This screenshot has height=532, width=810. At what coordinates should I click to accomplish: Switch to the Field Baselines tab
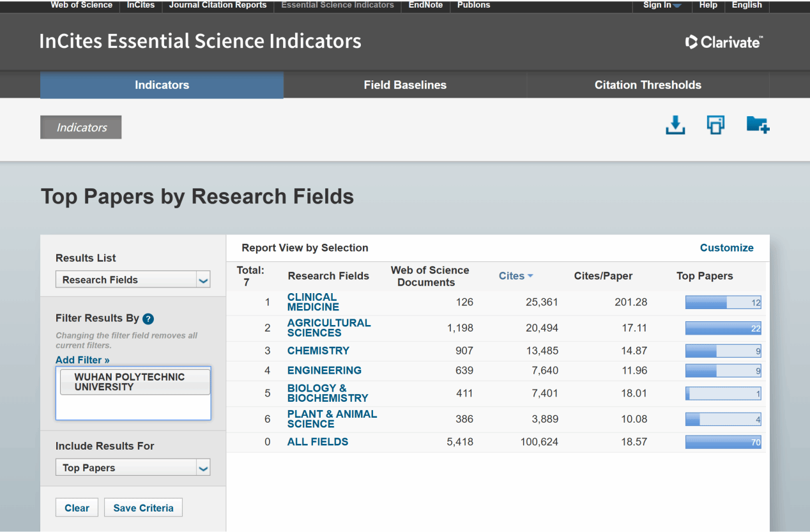click(x=405, y=85)
